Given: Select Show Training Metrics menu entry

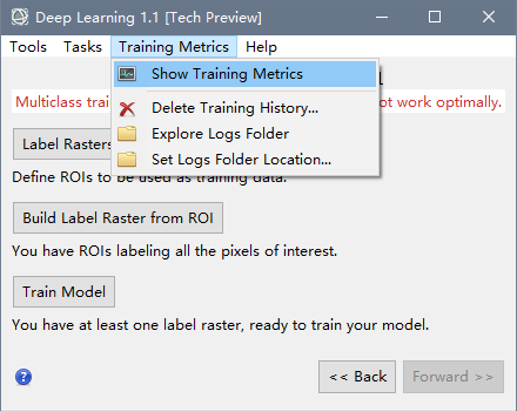Looking at the screenshot, I should coord(245,74).
